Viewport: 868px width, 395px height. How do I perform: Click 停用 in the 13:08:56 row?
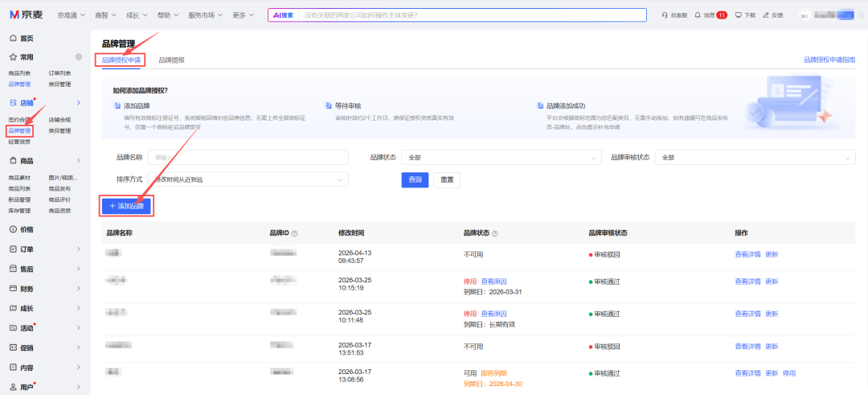click(789, 373)
